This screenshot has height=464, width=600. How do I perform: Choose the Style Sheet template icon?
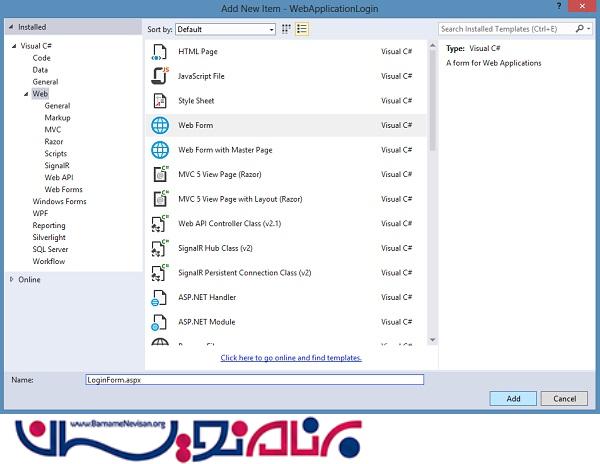click(x=159, y=101)
